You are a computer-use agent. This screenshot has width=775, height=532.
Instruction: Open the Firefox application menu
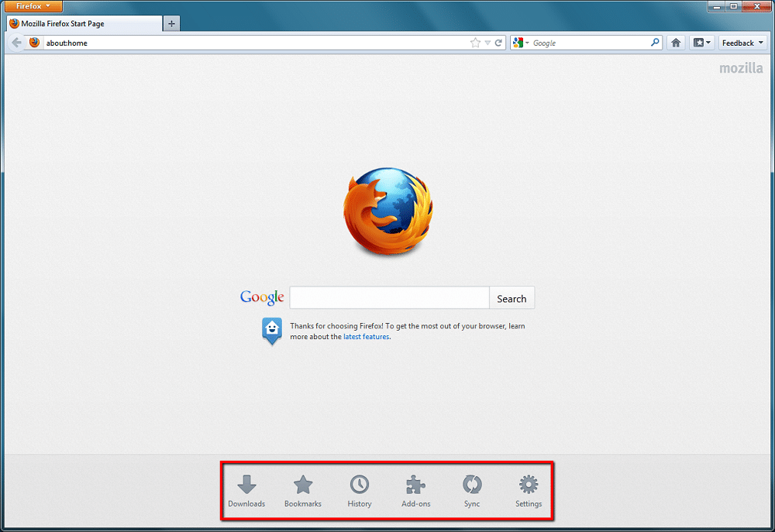[x=33, y=6]
